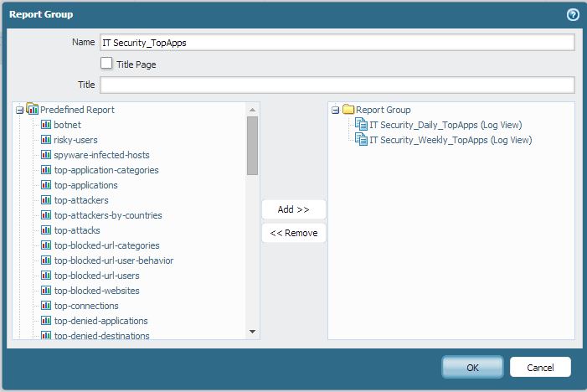
Task: Click the risky-users report chart icon
Action: click(x=46, y=140)
